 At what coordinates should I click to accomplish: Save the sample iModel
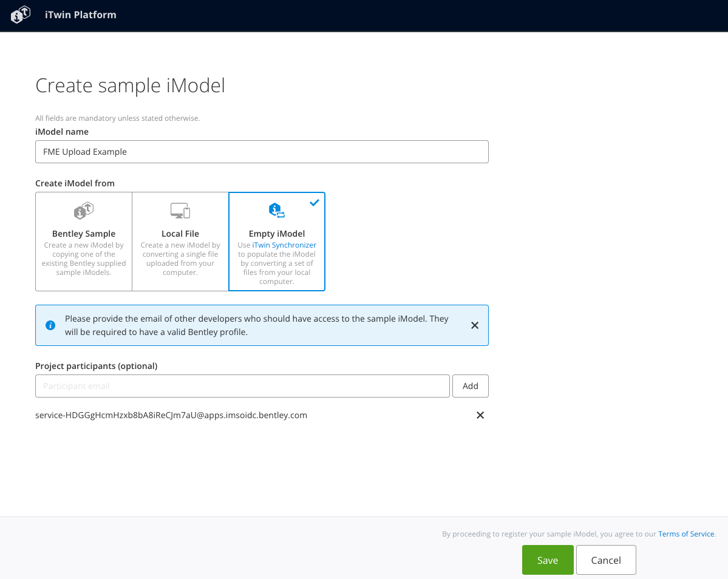[547, 560]
